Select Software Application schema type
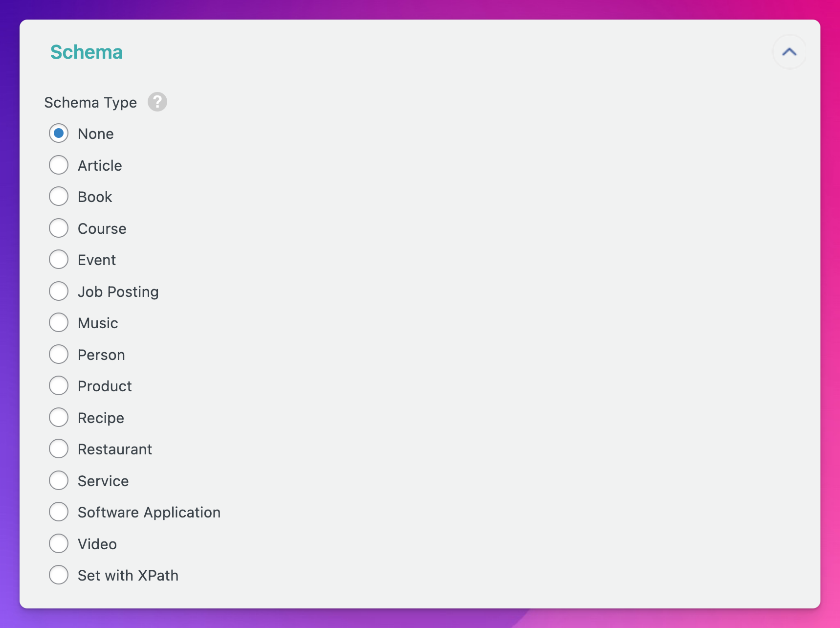The height and width of the screenshot is (628, 840). 59,512
